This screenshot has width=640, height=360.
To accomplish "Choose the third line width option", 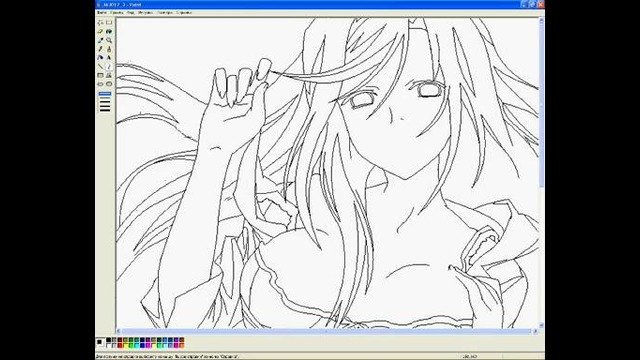I will (105, 102).
